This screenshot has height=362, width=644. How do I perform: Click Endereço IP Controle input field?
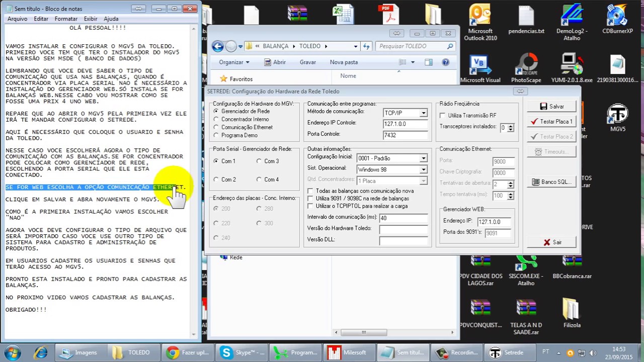pyautogui.click(x=405, y=124)
